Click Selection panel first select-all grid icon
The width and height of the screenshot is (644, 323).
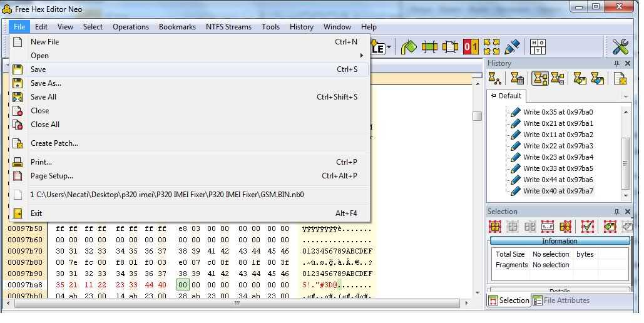click(495, 227)
